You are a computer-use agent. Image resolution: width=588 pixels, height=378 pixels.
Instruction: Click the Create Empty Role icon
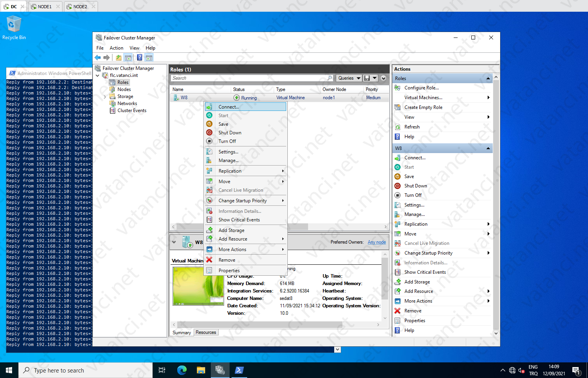point(397,107)
